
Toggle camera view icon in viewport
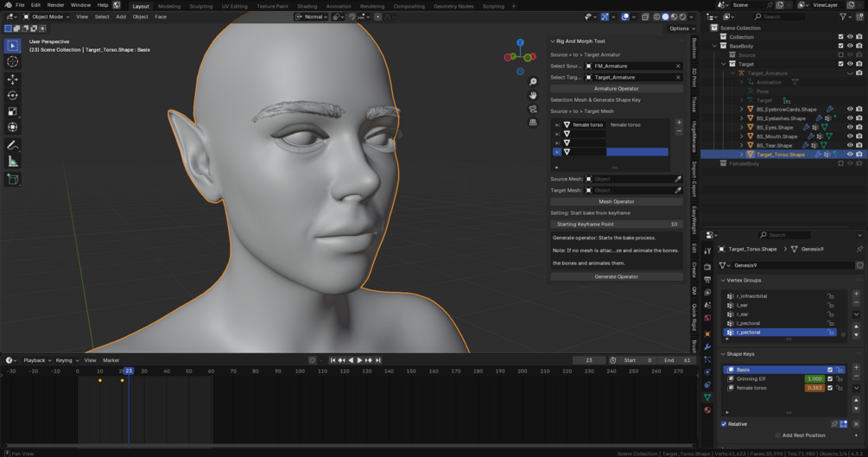click(x=533, y=109)
